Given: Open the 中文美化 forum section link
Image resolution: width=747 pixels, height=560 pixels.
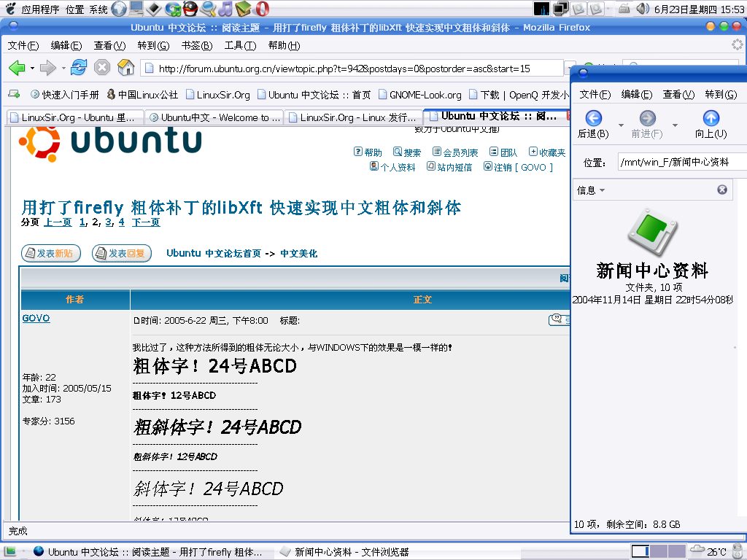Looking at the screenshot, I should [298, 253].
